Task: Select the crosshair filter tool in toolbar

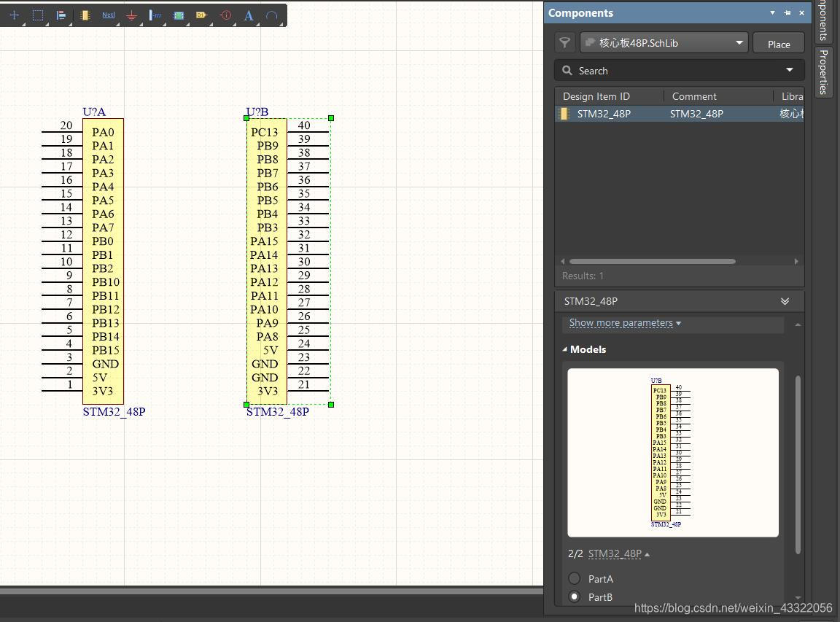Action: [15, 15]
